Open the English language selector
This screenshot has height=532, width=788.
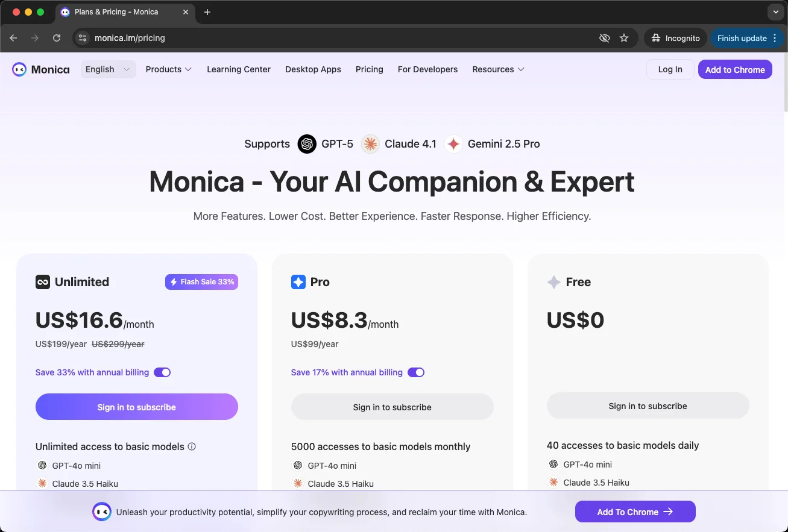tap(107, 69)
